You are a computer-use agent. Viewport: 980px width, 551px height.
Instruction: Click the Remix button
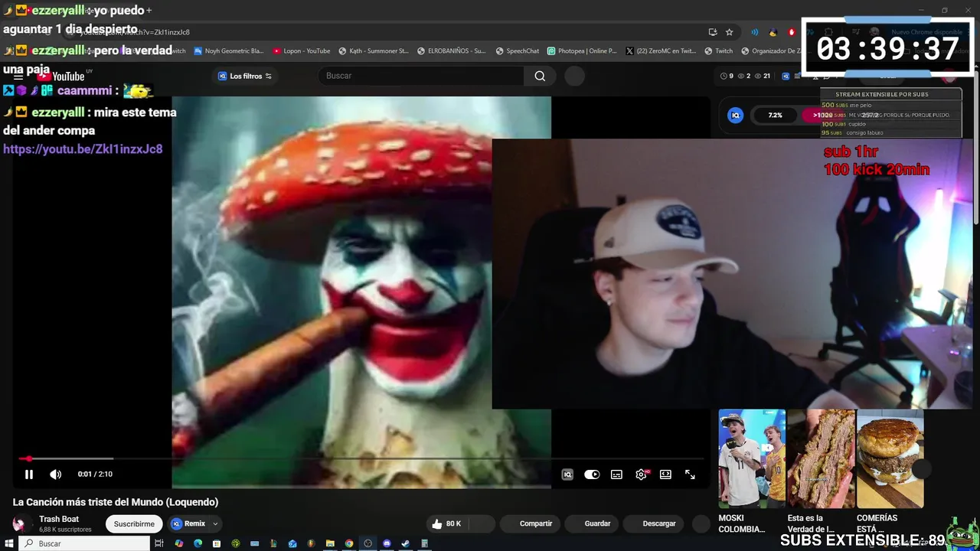(x=189, y=524)
